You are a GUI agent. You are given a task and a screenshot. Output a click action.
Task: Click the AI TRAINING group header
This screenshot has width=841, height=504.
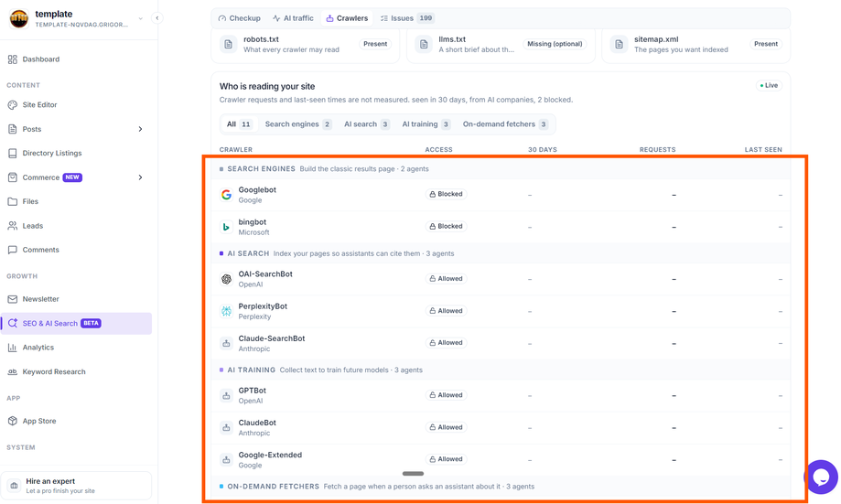(x=501, y=370)
